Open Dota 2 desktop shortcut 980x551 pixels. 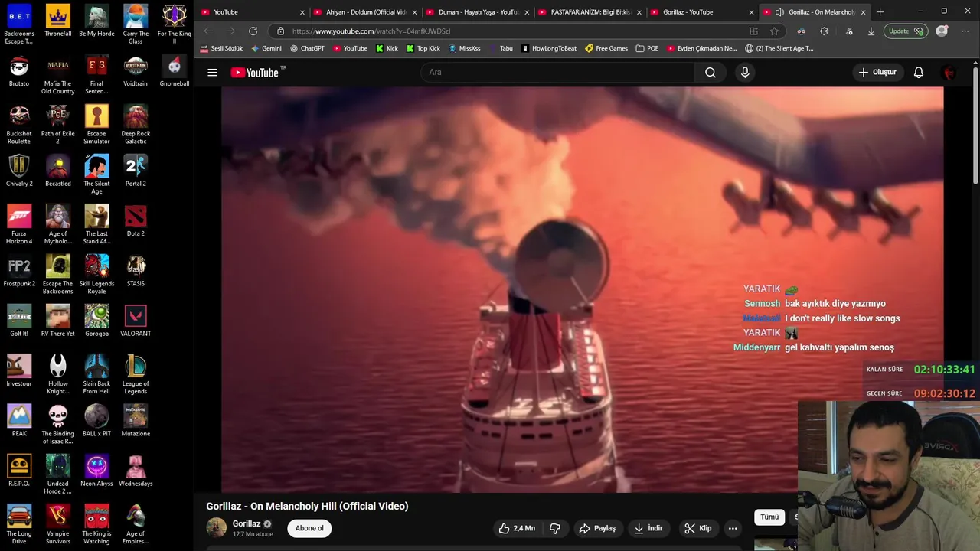136,221
